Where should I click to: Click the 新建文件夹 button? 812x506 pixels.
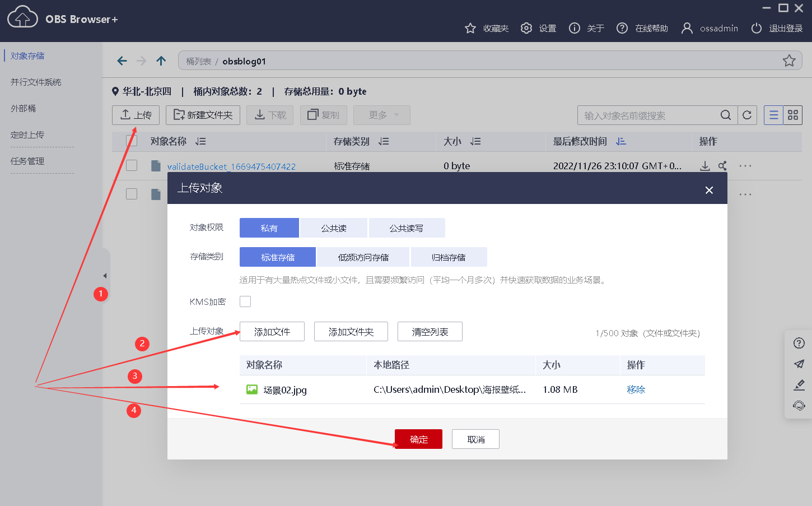[203, 115]
